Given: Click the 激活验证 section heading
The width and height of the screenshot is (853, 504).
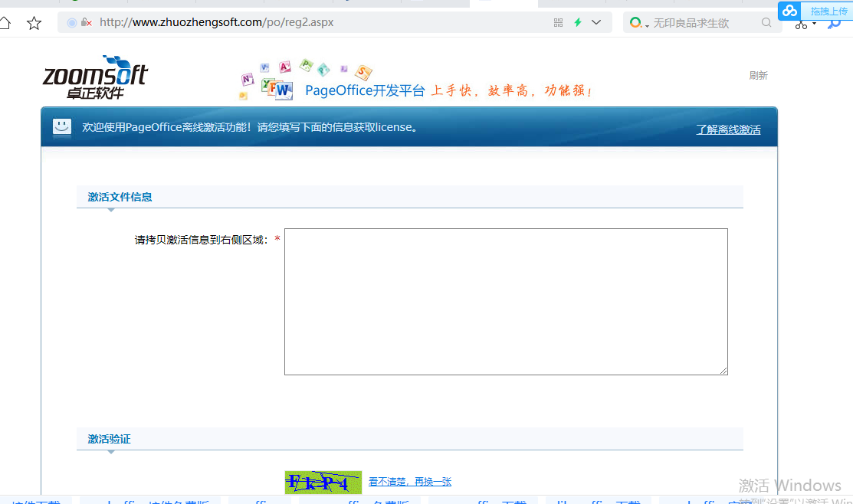Looking at the screenshot, I should [x=110, y=439].
